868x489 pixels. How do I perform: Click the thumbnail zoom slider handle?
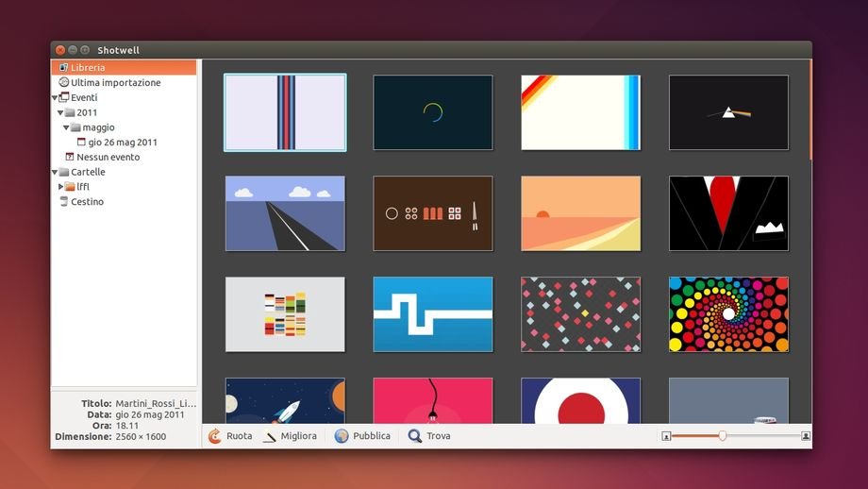pos(723,436)
